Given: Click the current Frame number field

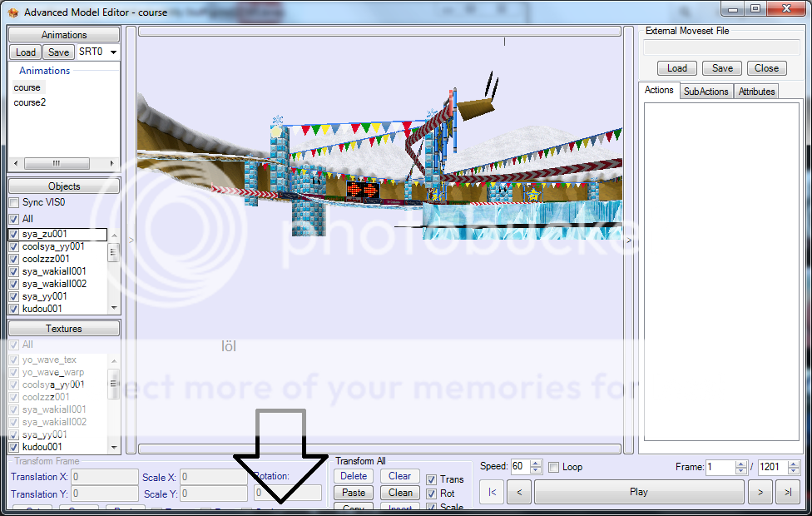Looking at the screenshot, I should pyautogui.click(x=720, y=467).
